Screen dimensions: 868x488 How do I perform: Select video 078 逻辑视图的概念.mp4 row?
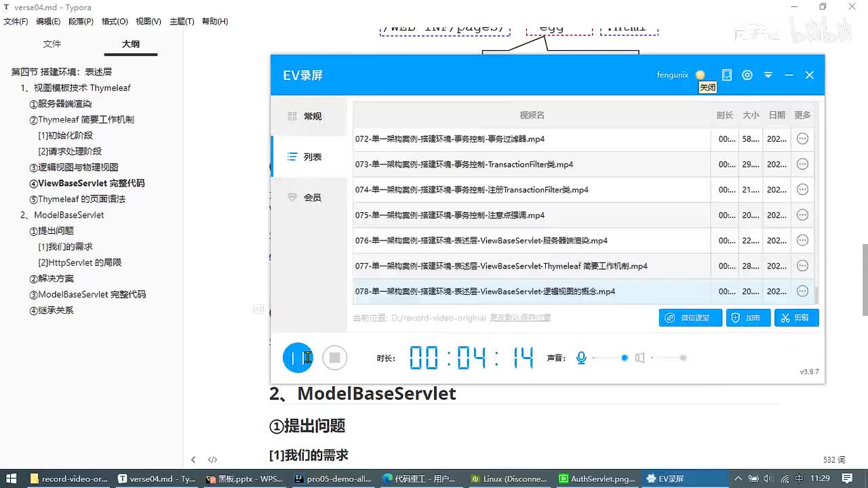[583, 291]
